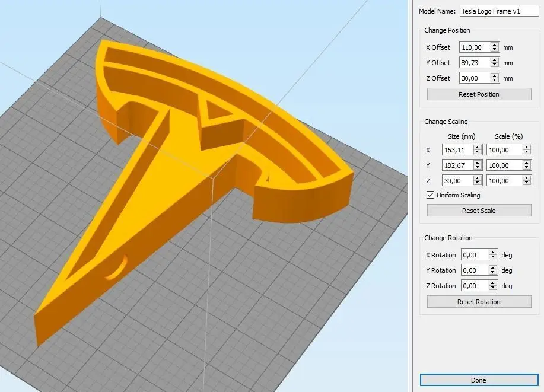Increase Z Scale percent up arrow
The width and height of the screenshot is (544, 392).
pos(527,177)
